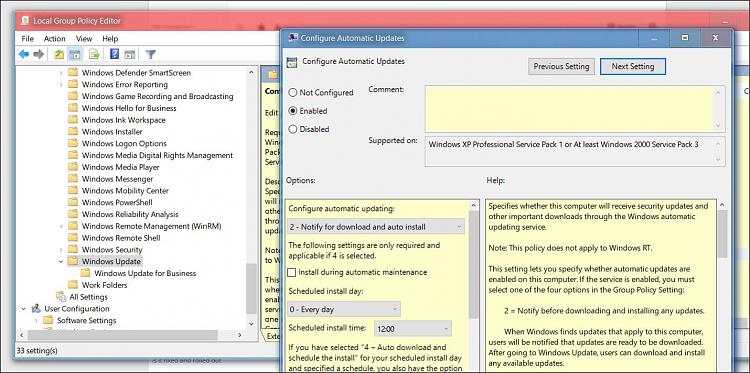750x373 pixels.
Task: Select Windows Ink Workspace tree item
Action: coord(123,120)
